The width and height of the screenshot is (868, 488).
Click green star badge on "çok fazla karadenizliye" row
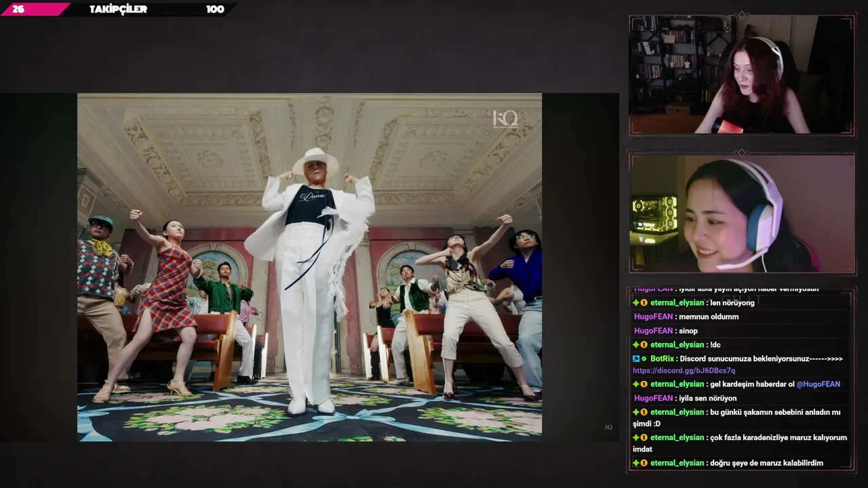(x=636, y=438)
